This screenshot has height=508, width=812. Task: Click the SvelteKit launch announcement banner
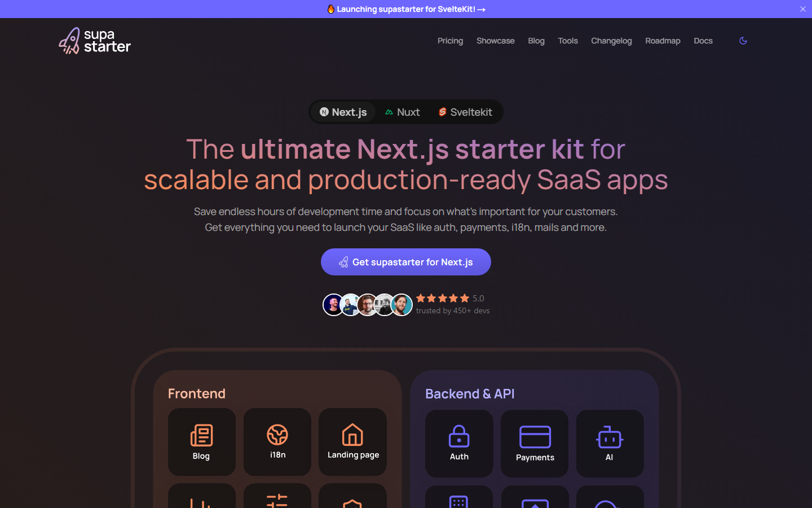406,9
